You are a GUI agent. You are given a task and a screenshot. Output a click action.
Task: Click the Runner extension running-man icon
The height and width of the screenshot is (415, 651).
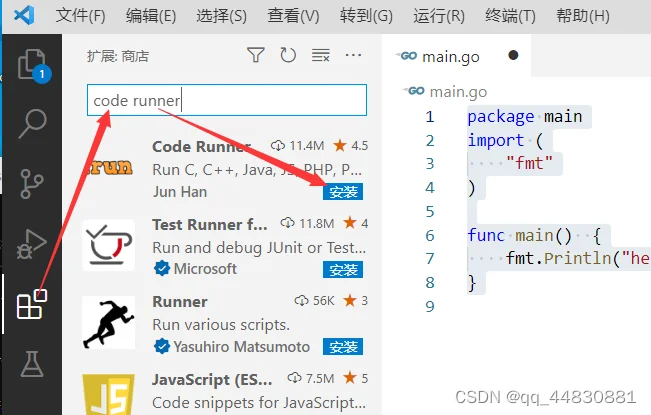[109, 323]
